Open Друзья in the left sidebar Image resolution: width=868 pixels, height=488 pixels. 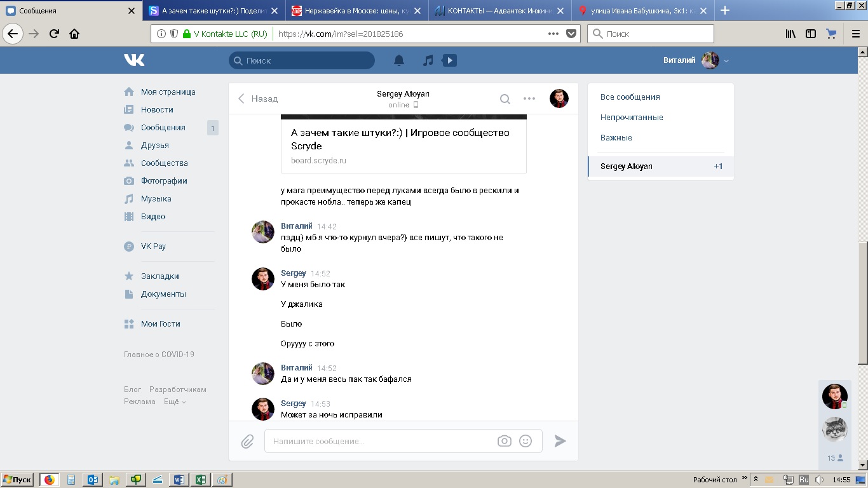(x=154, y=146)
